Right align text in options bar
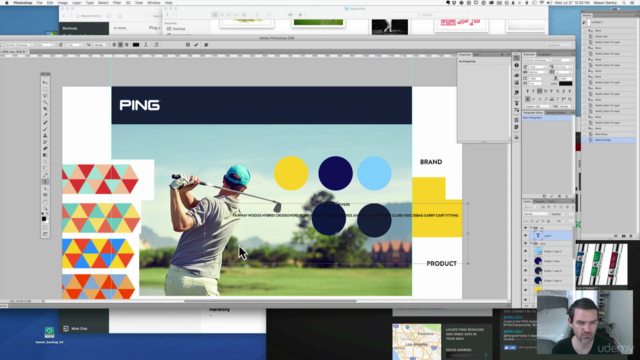 click(127, 44)
